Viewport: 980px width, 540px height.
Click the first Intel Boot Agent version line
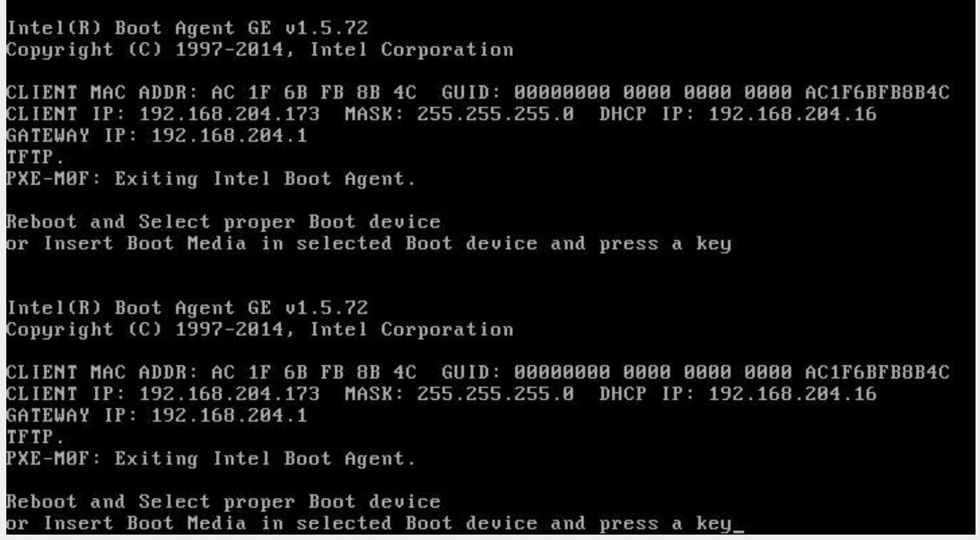coord(187,29)
